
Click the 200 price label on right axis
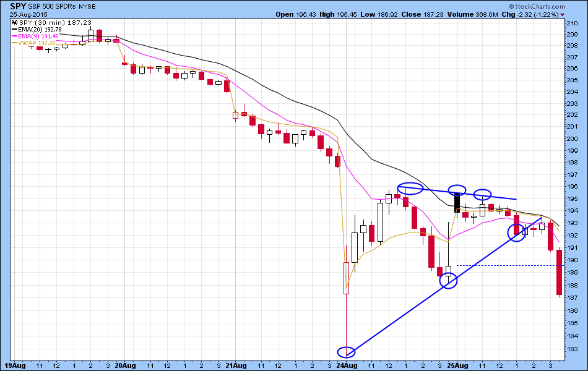click(573, 139)
